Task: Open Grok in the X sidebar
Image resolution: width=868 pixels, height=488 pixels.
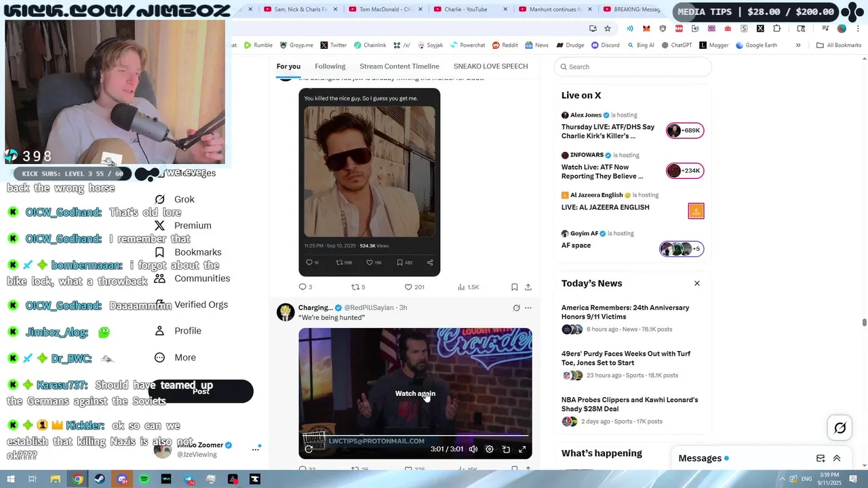Action: pos(175,199)
